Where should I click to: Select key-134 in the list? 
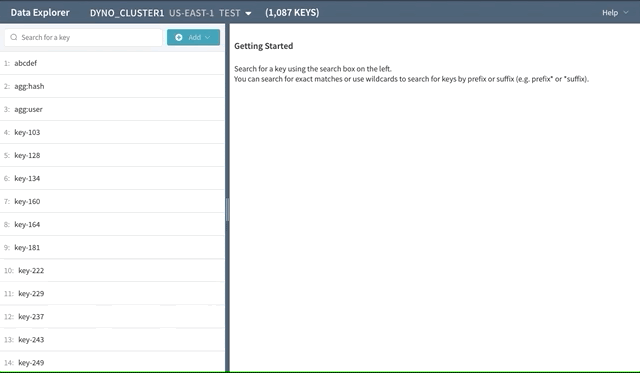click(x=112, y=178)
